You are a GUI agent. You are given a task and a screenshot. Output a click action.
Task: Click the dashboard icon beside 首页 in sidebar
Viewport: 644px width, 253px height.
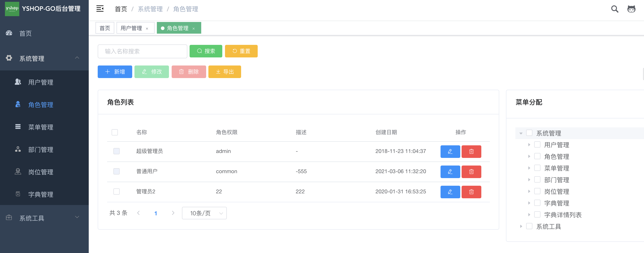[9, 33]
